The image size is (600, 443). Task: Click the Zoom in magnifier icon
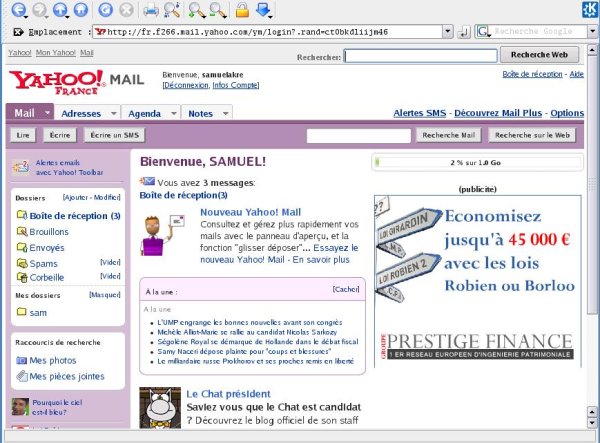[197, 10]
